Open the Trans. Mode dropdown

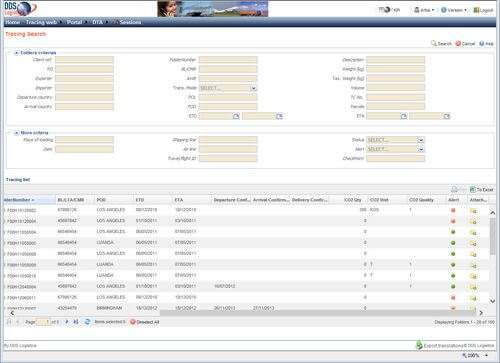point(254,88)
